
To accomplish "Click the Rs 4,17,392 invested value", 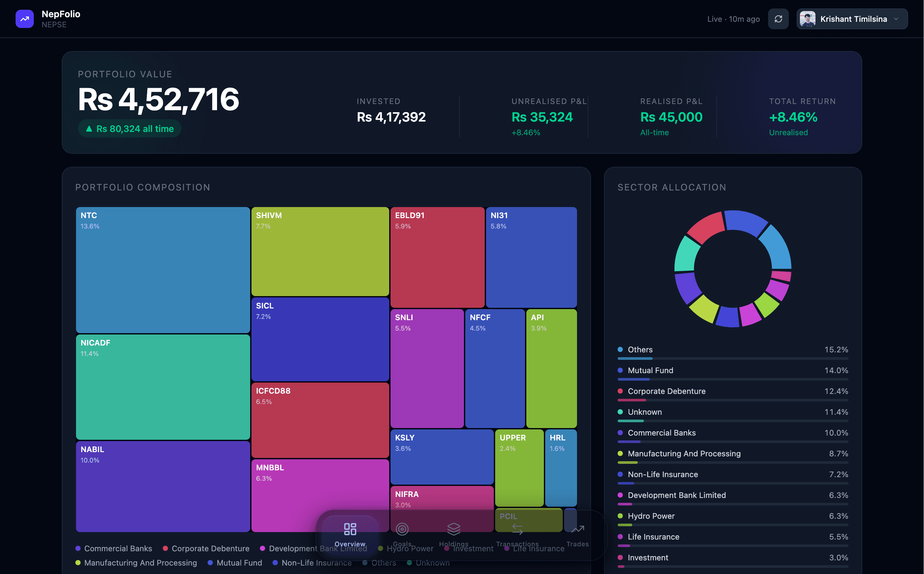I will [391, 117].
